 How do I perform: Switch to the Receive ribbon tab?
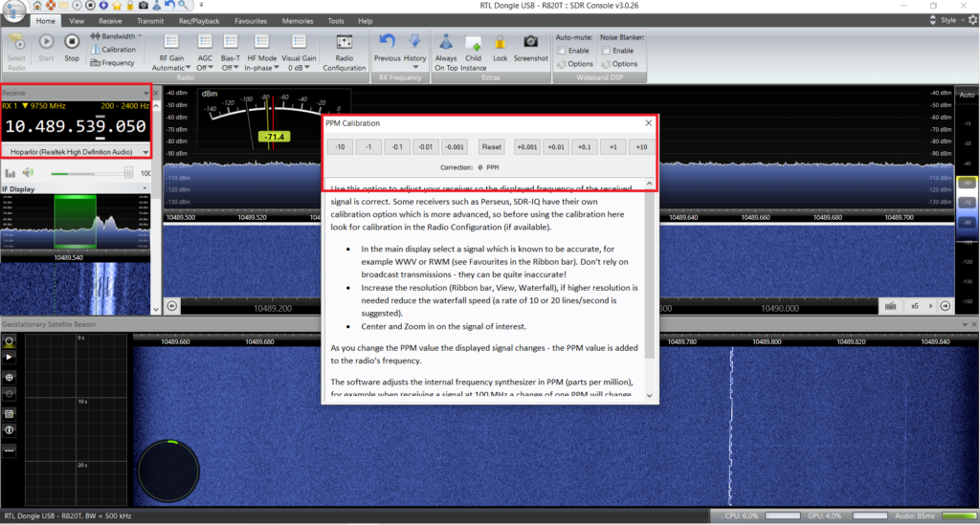point(110,20)
